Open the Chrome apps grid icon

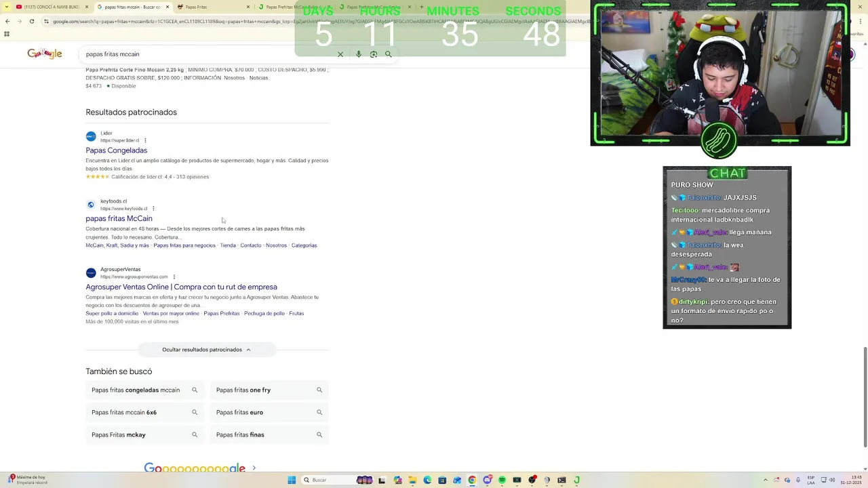(7, 34)
